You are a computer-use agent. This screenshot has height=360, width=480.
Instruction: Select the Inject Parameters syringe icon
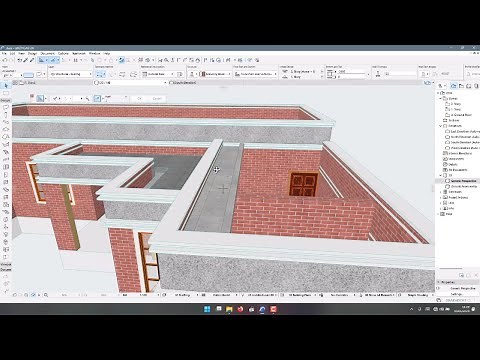32,60
